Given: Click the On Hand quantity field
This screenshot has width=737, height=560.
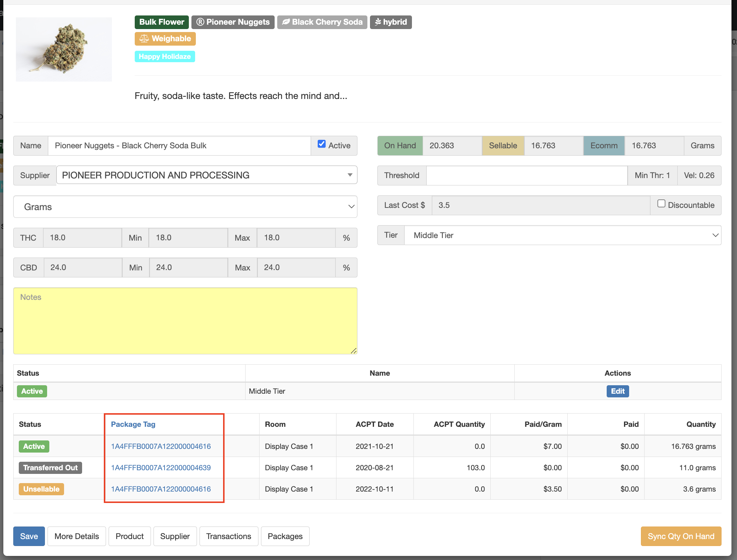Looking at the screenshot, I should click(452, 146).
